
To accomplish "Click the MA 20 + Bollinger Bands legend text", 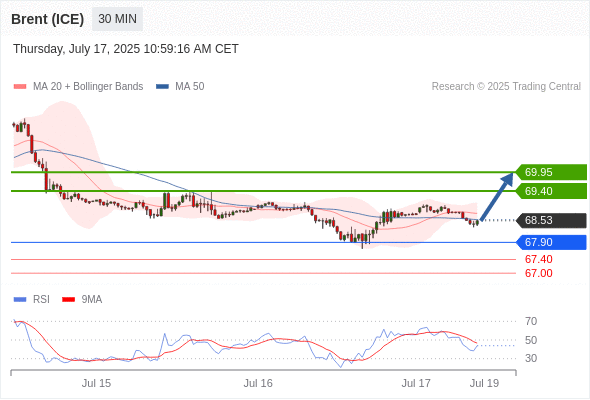I will (88, 87).
